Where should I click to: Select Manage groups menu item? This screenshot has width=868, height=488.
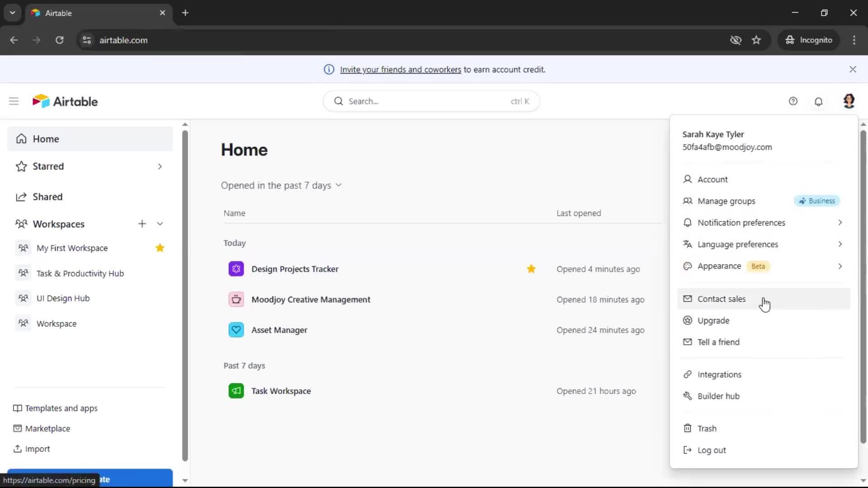[764, 201]
